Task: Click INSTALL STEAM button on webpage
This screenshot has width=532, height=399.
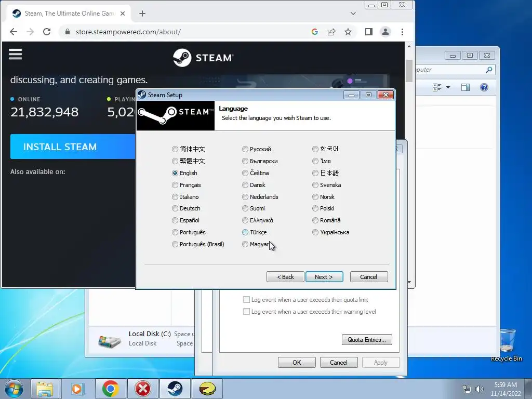Action: click(73, 147)
